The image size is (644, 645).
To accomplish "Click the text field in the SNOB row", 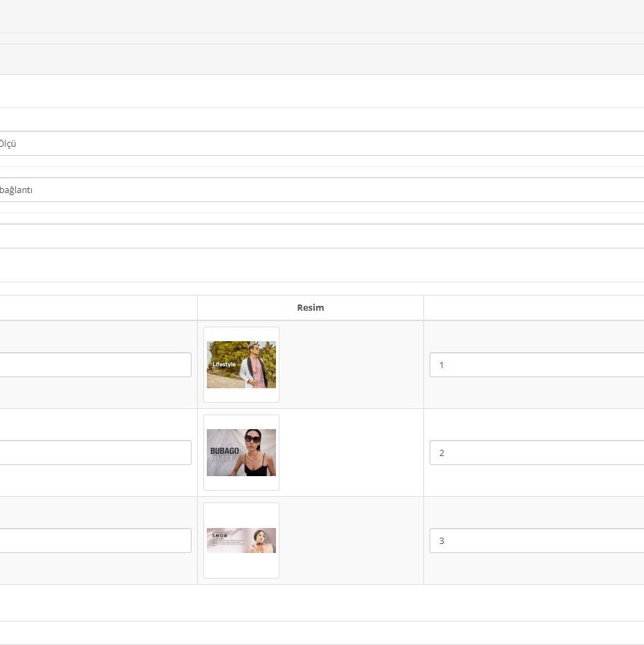I will 95,540.
